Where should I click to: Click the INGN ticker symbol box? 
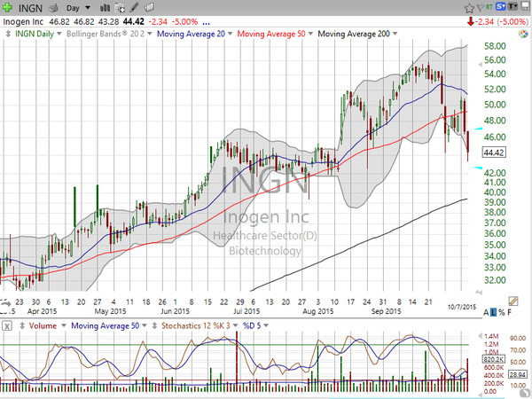pyautogui.click(x=30, y=8)
